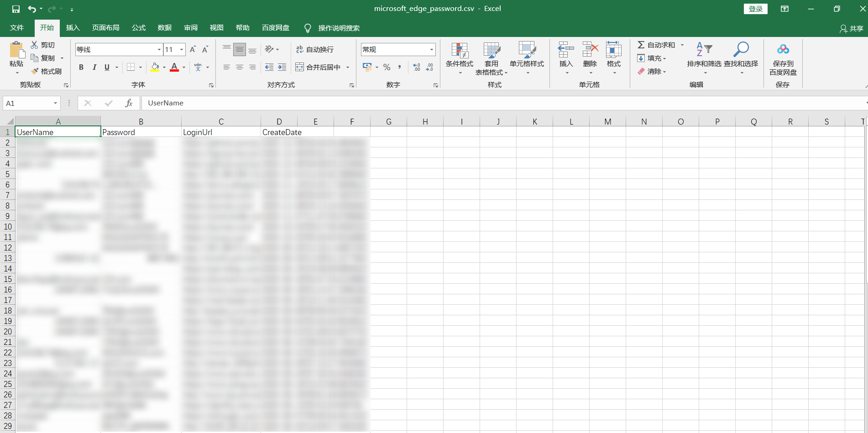Switch to the Data (数据) tab
Screen dimensions: 868x433
(x=165, y=28)
